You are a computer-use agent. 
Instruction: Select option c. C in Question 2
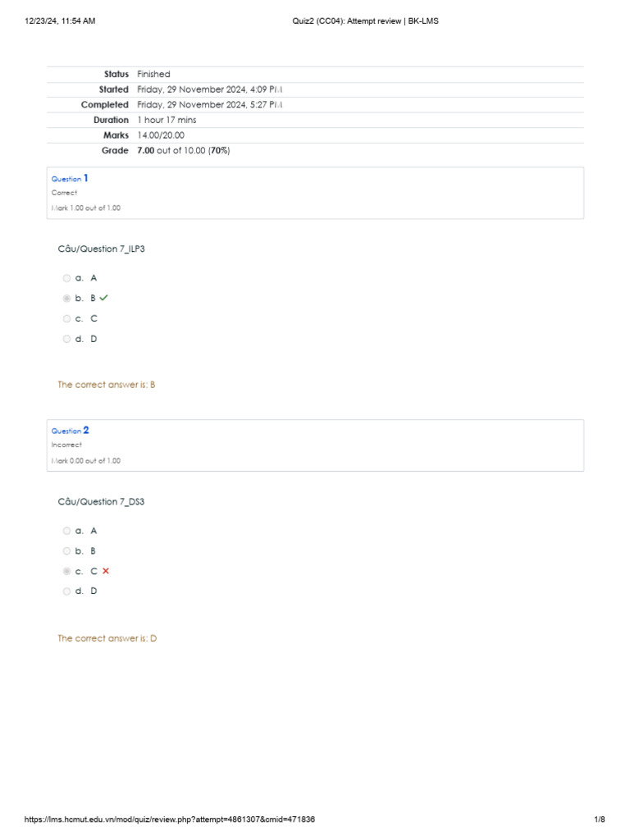coord(66,571)
